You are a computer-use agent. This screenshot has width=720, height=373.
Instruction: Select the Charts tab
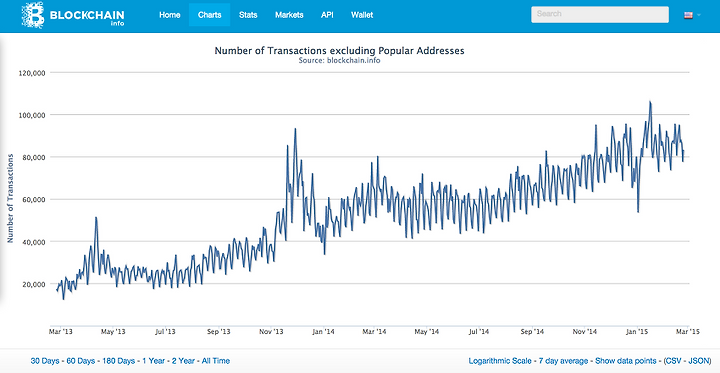[x=209, y=15]
